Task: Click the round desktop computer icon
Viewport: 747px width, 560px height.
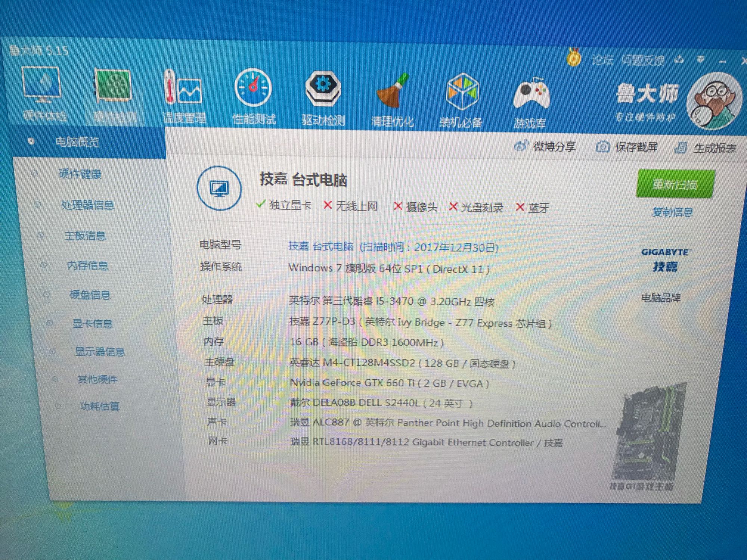Action: point(219,188)
